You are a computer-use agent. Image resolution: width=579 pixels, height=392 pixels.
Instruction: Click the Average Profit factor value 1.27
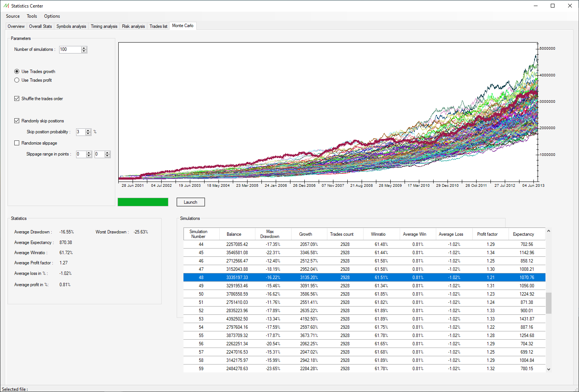click(x=64, y=263)
